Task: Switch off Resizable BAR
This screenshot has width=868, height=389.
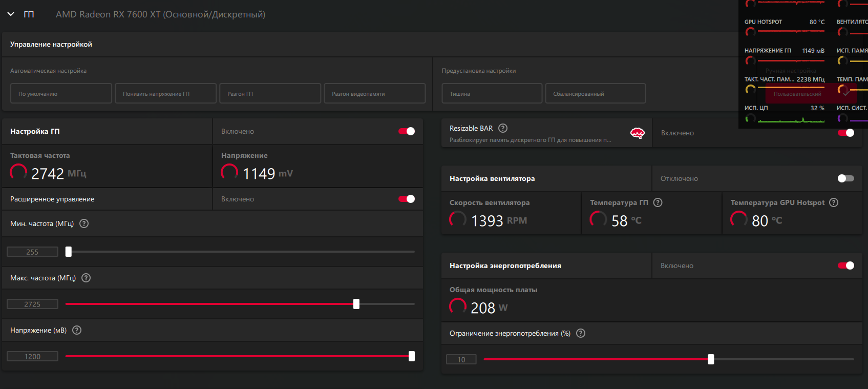Action: (846, 133)
